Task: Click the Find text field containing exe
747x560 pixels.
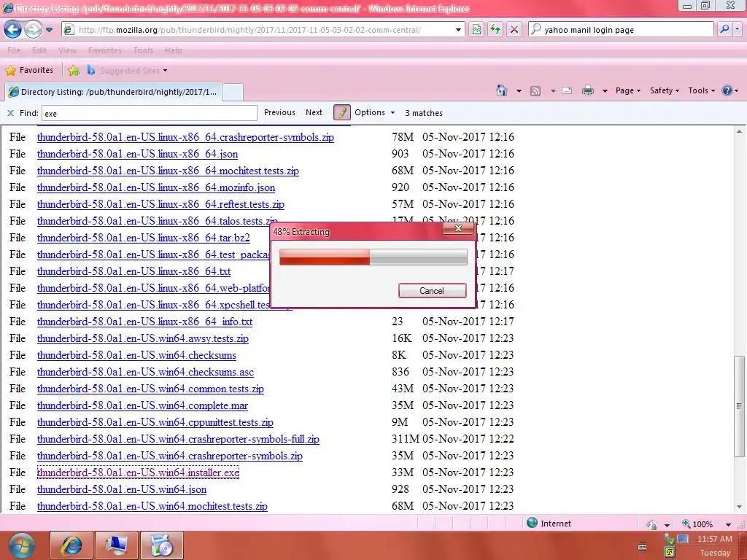Action: pos(150,113)
